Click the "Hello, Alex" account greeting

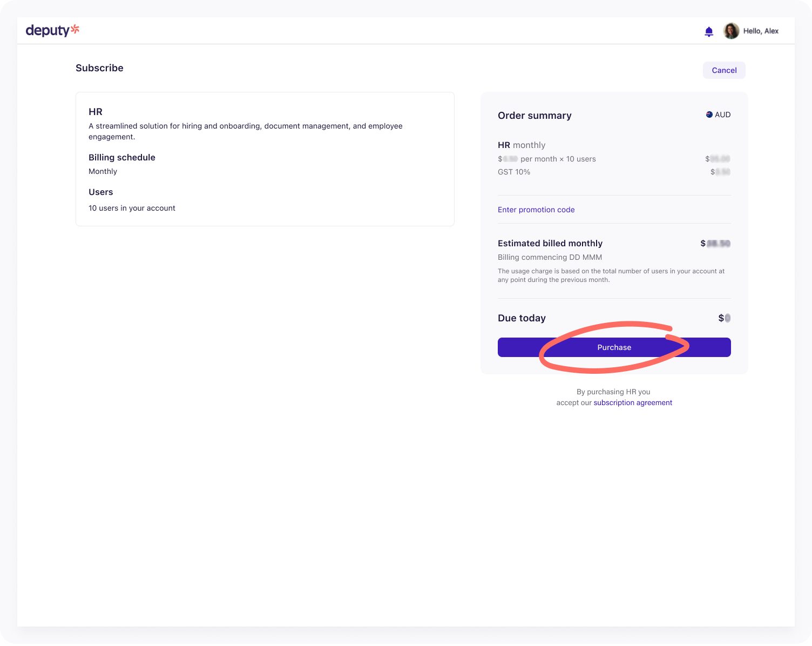coord(761,31)
